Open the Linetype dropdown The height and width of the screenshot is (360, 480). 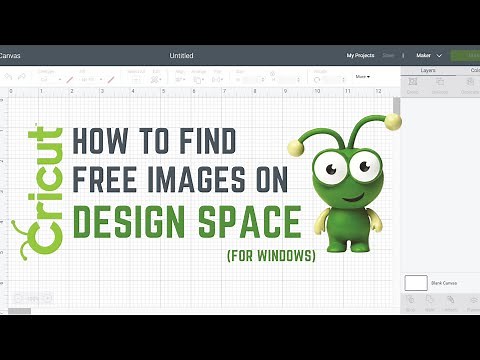(50, 80)
